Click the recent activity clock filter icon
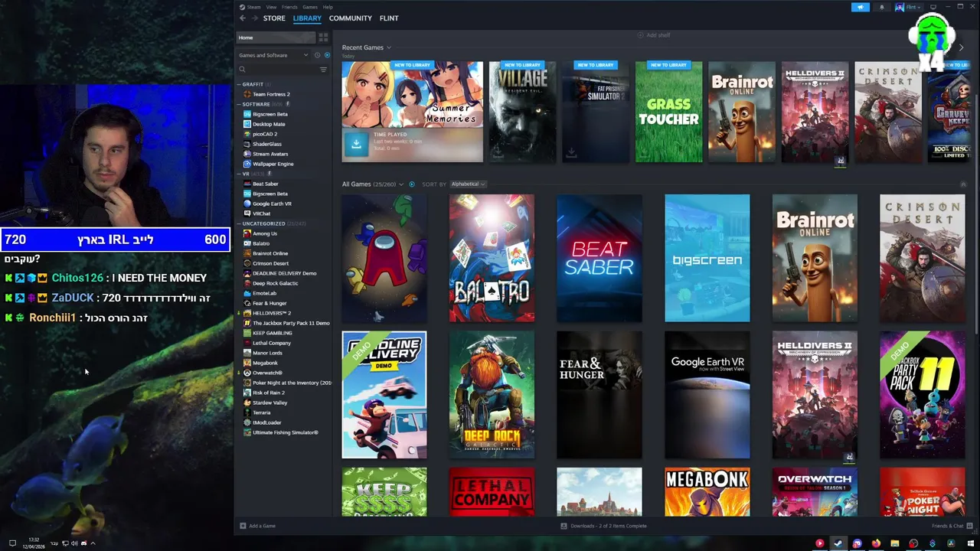980x551 pixels. click(317, 55)
